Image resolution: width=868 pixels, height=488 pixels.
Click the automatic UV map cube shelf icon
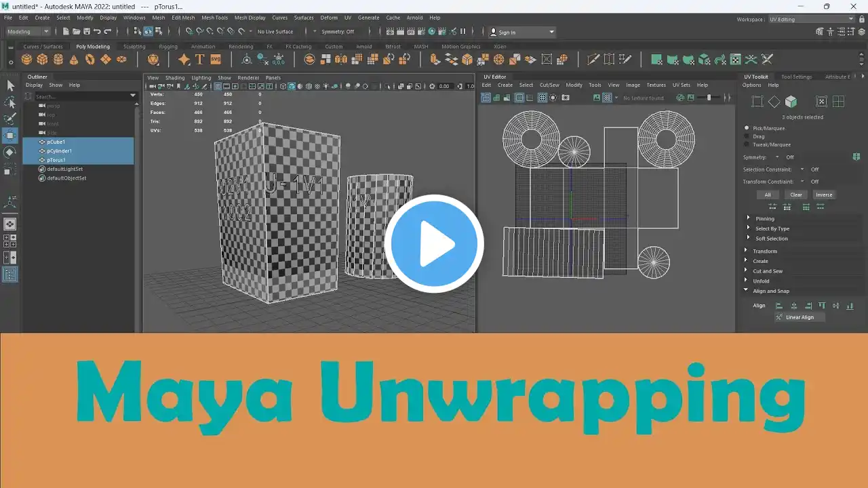(x=704, y=60)
